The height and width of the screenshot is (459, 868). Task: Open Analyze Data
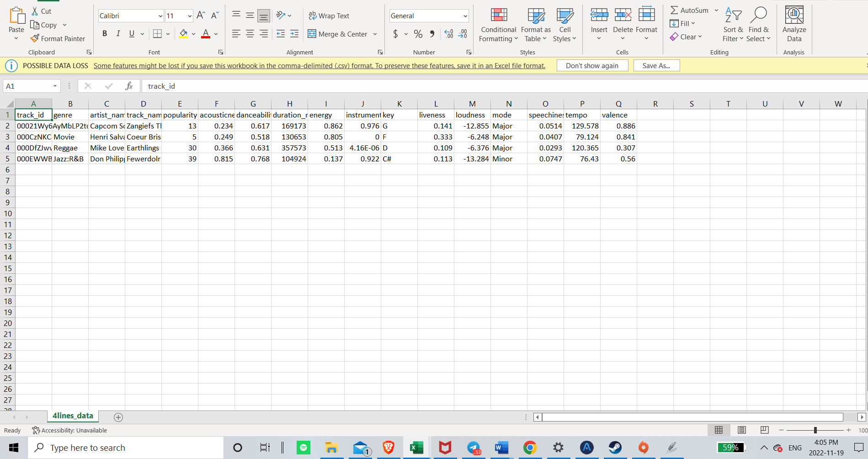794,24
